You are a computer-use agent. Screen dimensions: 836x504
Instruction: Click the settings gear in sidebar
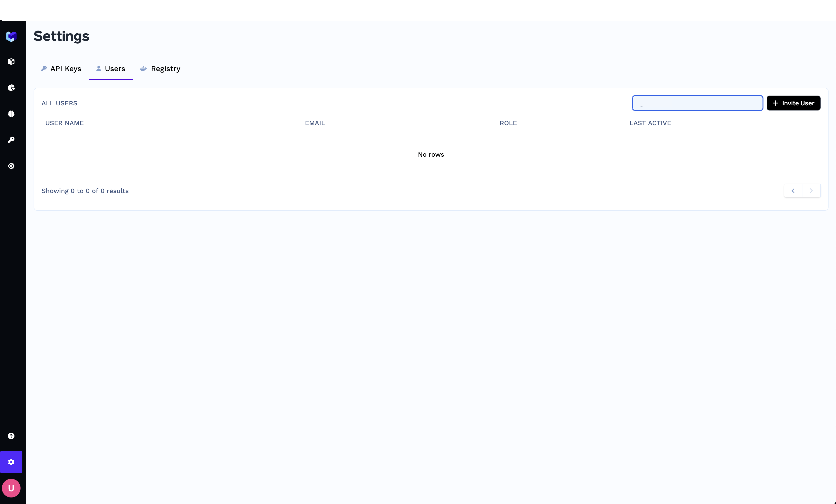click(11, 462)
